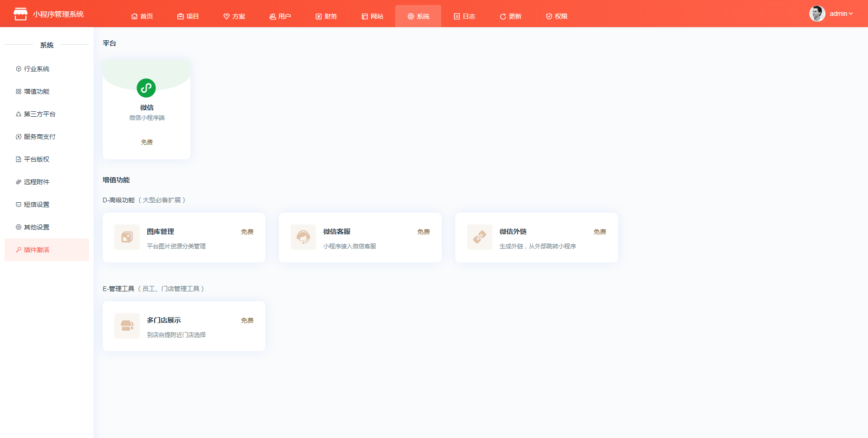Image resolution: width=868 pixels, height=438 pixels.
Task: Click 免费 on the 微信 platform card
Action: click(x=146, y=142)
